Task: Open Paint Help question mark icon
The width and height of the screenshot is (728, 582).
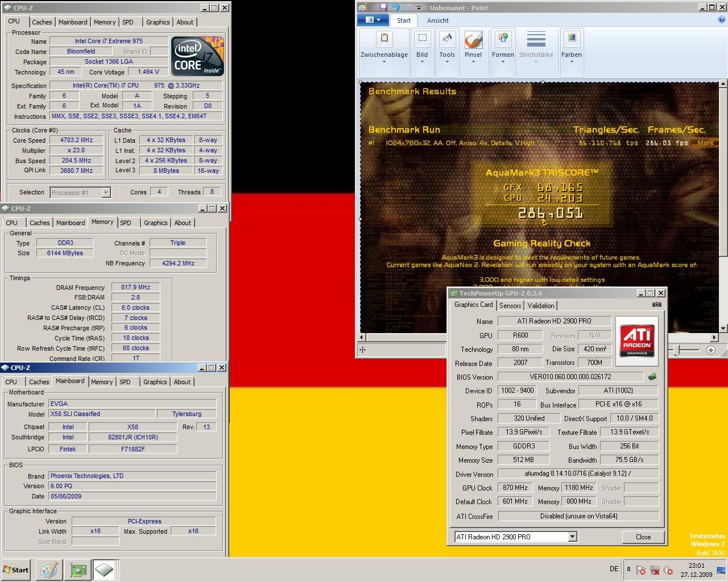Action: tap(722, 20)
